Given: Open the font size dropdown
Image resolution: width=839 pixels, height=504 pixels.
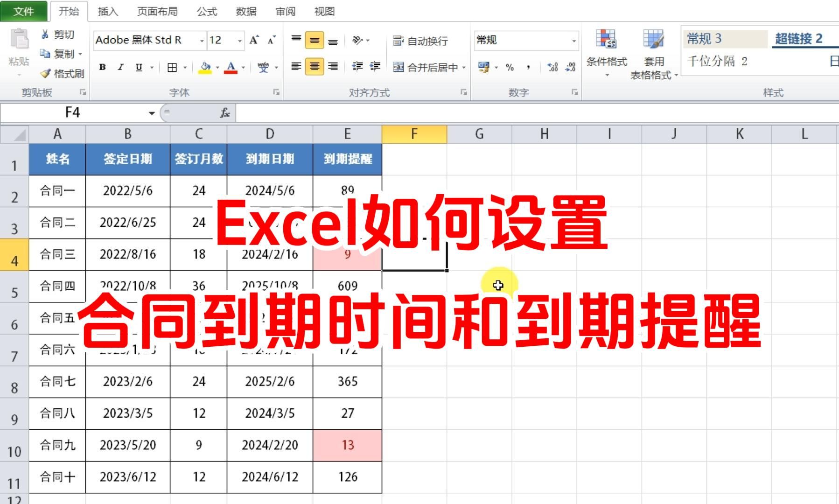Looking at the screenshot, I should pyautogui.click(x=240, y=41).
